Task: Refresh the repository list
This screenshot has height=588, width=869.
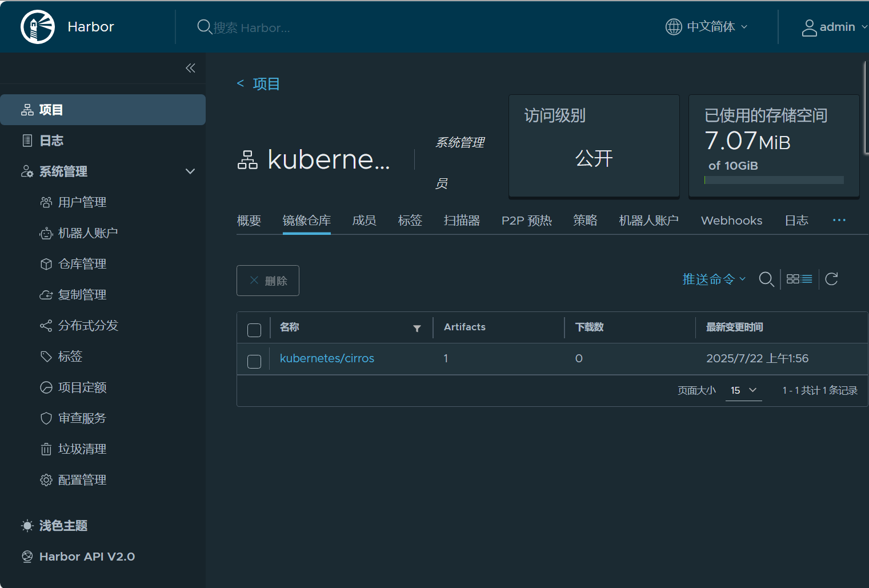Action: pos(832,279)
